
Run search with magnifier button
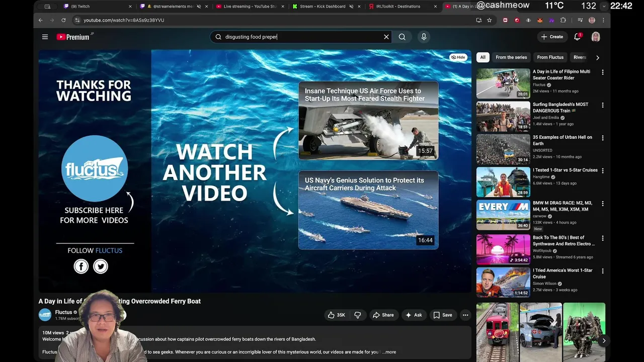(x=402, y=37)
